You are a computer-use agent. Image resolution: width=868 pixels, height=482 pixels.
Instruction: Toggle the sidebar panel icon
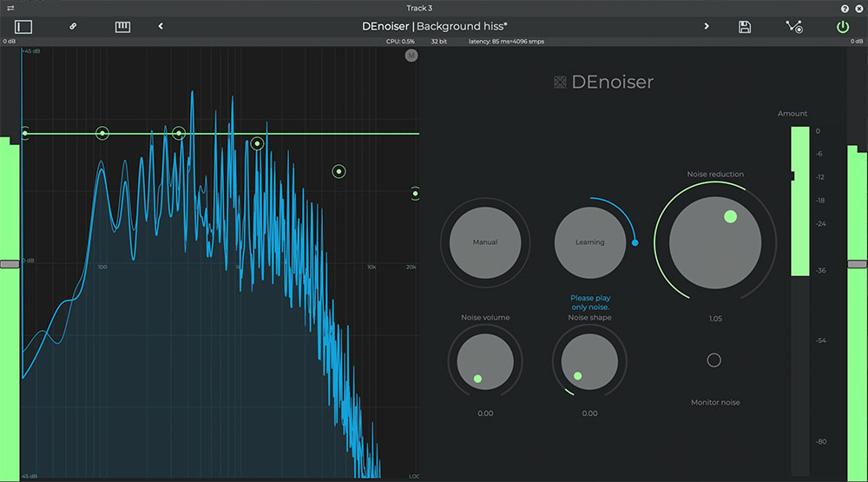click(23, 27)
